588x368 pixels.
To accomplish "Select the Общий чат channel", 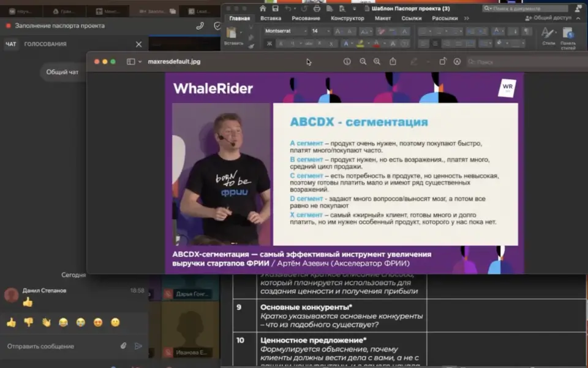I will pyautogui.click(x=62, y=72).
